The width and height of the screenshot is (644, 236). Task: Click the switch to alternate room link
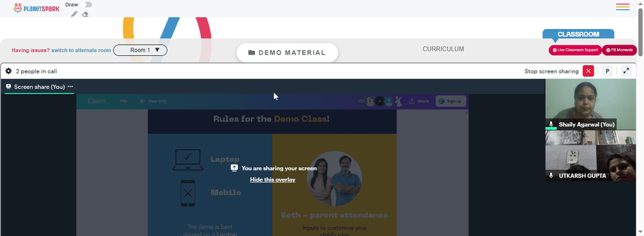(81, 51)
